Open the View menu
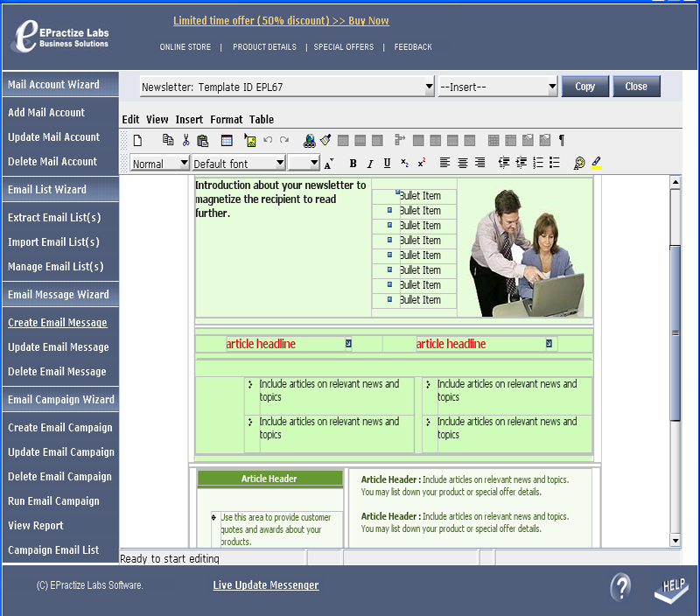This screenshot has height=616, width=700. [x=157, y=120]
